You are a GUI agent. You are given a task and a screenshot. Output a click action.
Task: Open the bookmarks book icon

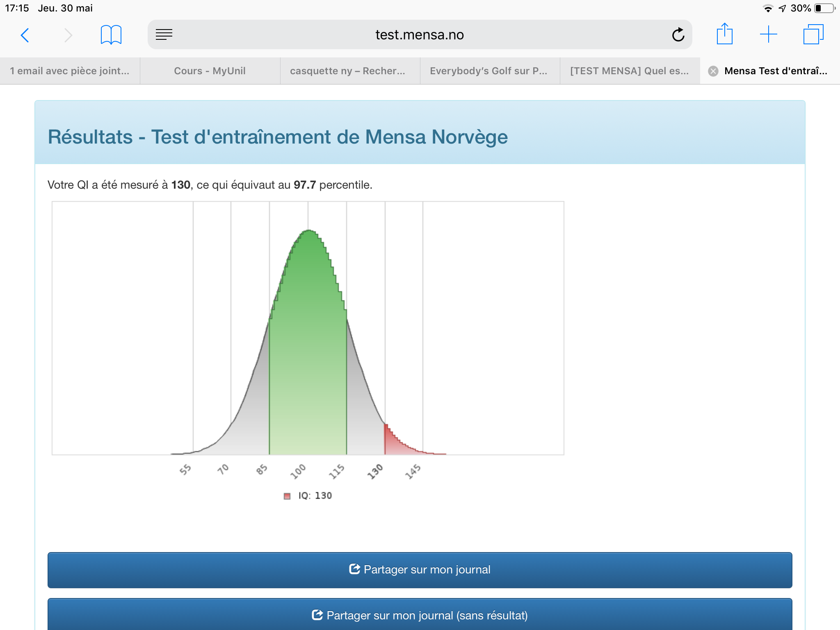tap(111, 35)
